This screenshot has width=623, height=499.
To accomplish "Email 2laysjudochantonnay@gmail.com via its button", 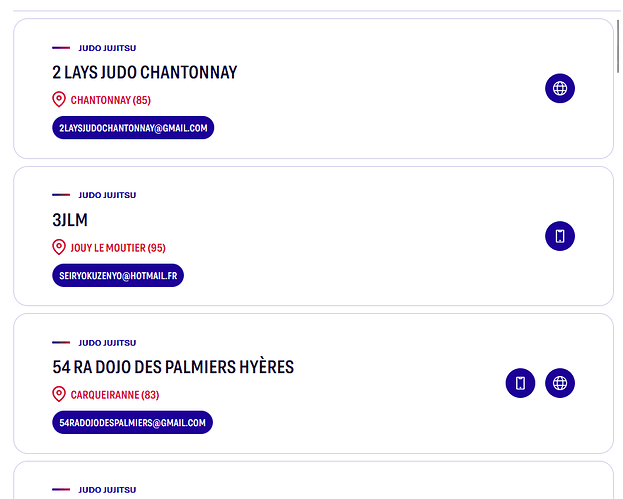I will point(133,128).
